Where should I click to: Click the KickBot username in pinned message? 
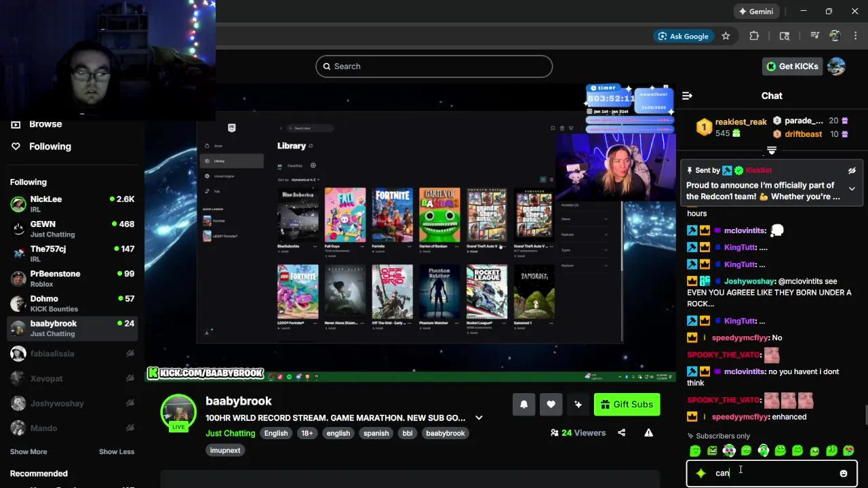758,170
